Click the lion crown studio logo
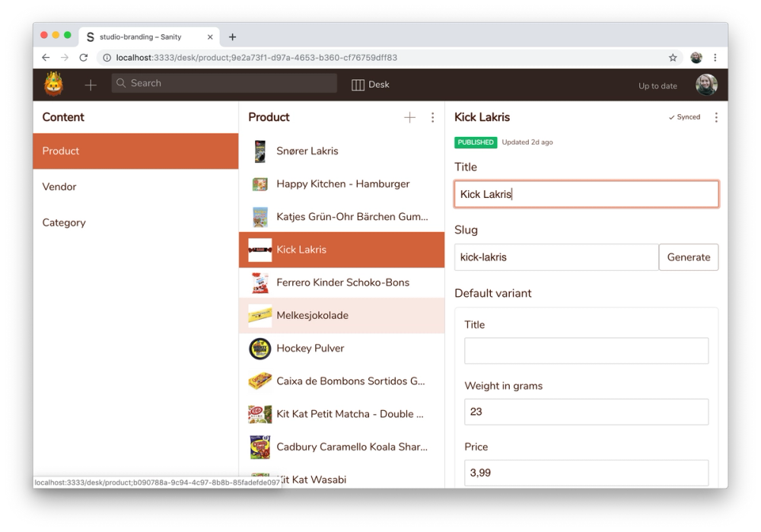The width and height of the screenshot is (761, 532). (x=53, y=84)
